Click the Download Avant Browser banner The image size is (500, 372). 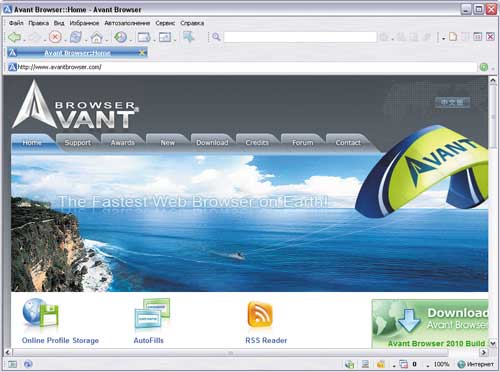tap(430, 324)
